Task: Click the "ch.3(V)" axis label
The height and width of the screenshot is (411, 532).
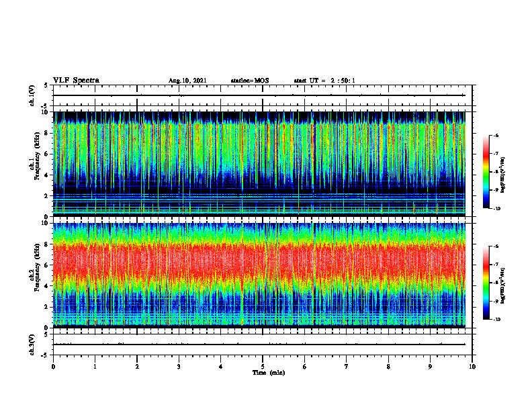Action: click(x=32, y=345)
